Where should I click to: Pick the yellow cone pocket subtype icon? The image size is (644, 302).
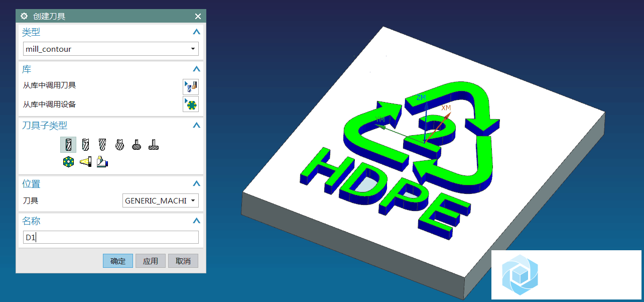[85, 162]
